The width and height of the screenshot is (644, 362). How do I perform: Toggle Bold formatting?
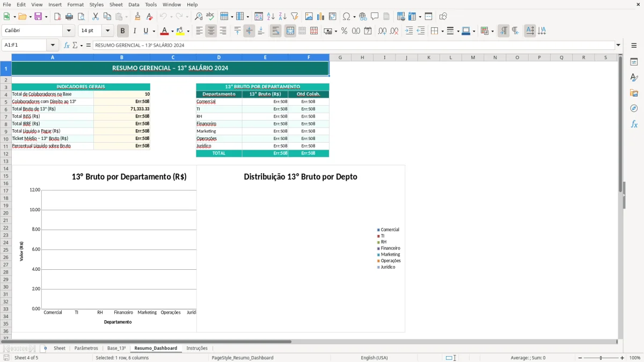pos(123,31)
